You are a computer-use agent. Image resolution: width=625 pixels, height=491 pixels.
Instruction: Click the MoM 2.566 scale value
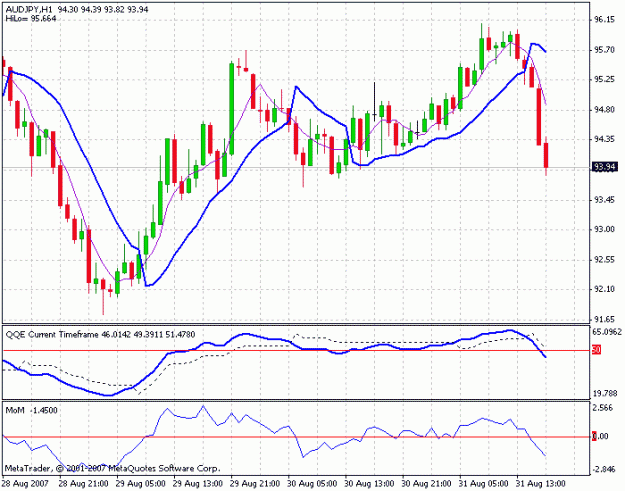coord(604,409)
